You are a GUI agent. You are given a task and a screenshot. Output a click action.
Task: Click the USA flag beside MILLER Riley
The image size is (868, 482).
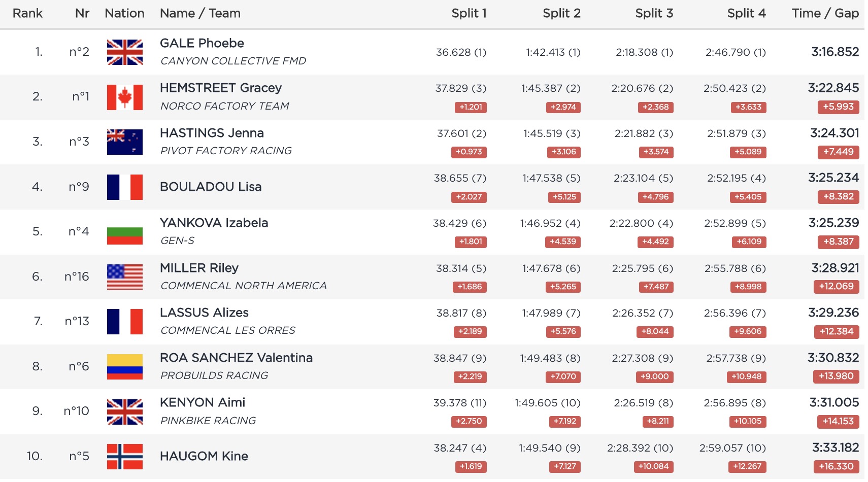[x=124, y=277]
